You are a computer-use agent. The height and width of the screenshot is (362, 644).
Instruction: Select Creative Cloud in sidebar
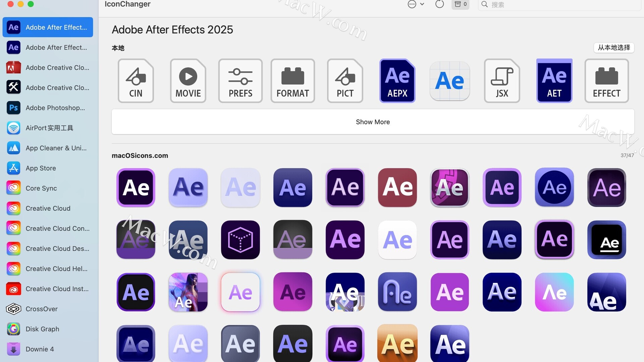48,208
